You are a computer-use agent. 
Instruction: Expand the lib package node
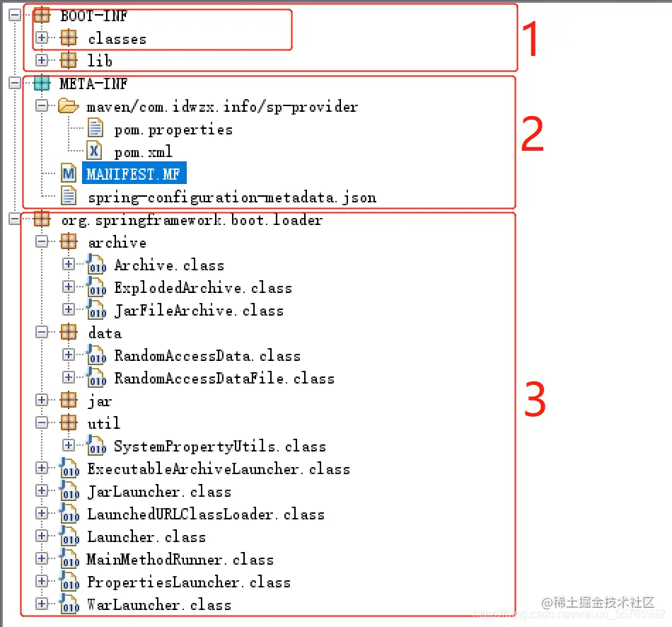[42, 60]
